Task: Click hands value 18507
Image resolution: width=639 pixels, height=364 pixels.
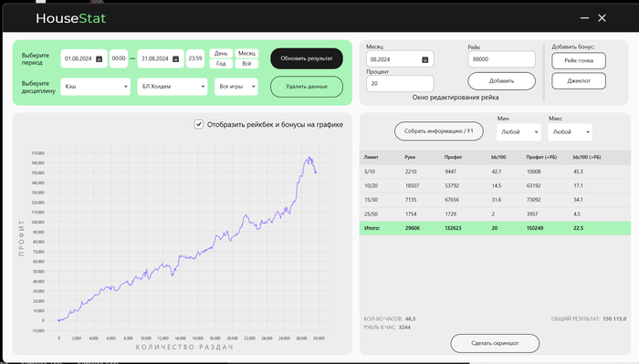Action: point(412,186)
